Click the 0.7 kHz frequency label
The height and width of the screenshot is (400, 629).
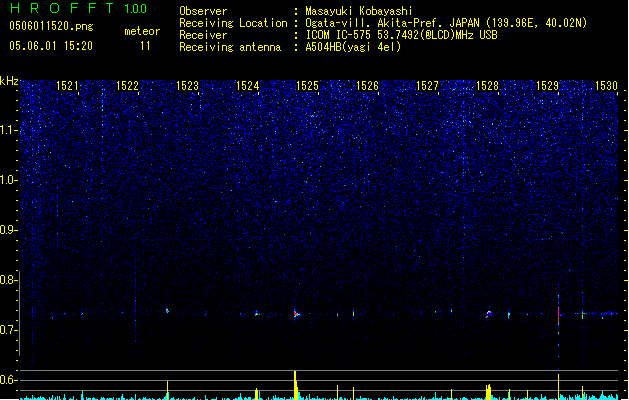(x=8, y=330)
